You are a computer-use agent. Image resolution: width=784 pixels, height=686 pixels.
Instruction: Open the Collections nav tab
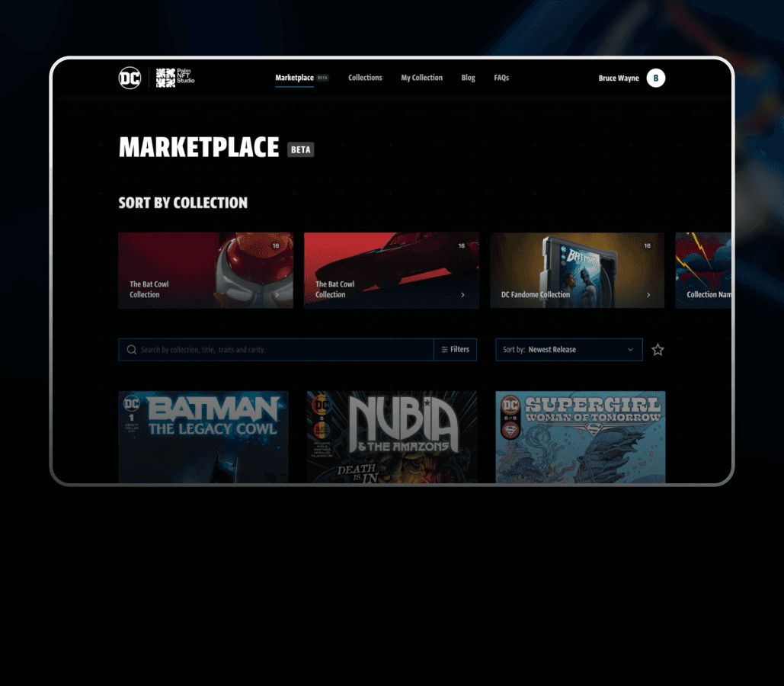click(x=365, y=78)
